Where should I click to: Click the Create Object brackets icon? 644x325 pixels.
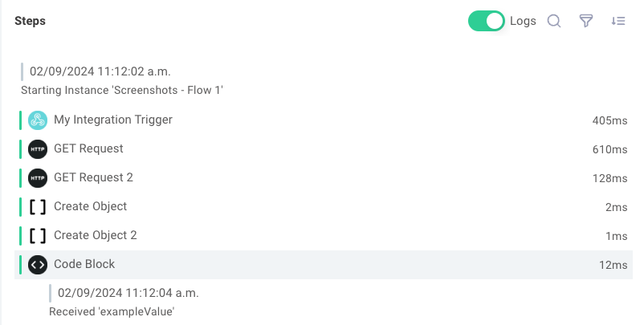coord(38,207)
